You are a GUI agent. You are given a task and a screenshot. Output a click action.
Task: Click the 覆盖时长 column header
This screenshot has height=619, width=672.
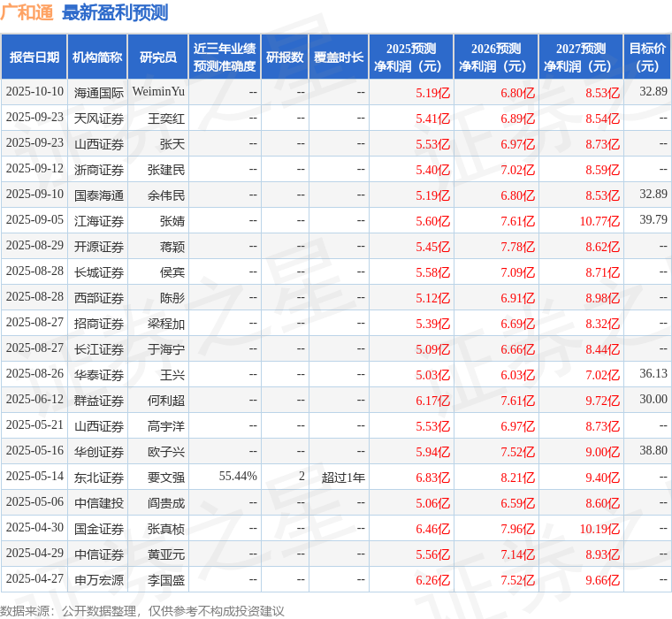point(339,57)
